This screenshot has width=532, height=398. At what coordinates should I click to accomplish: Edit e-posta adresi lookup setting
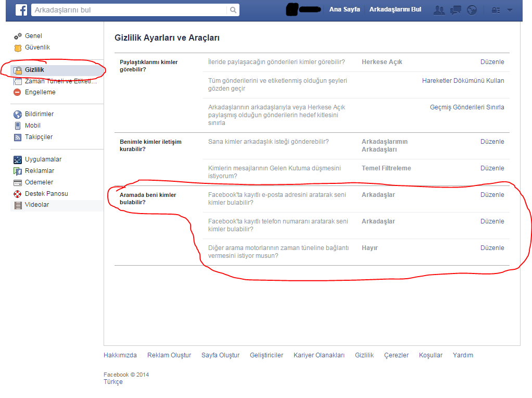492,195
